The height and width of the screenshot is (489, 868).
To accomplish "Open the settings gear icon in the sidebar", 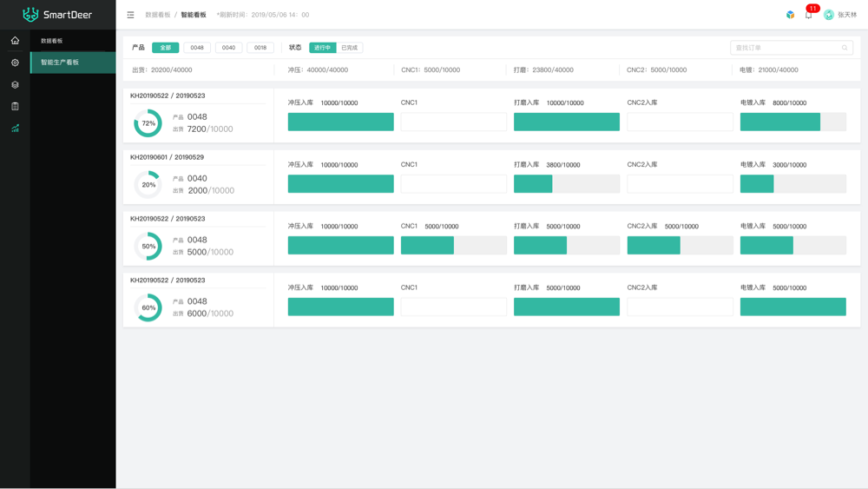I will pos(15,63).
